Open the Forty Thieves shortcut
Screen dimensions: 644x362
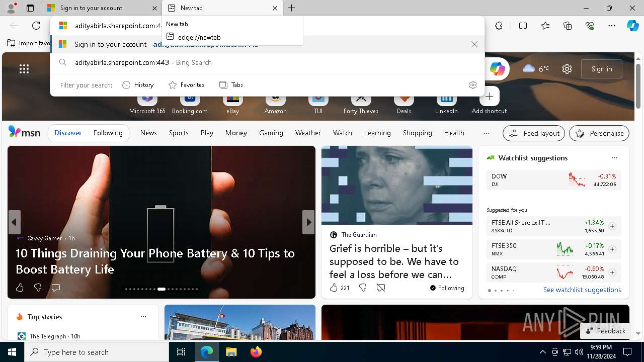(361, 104)
